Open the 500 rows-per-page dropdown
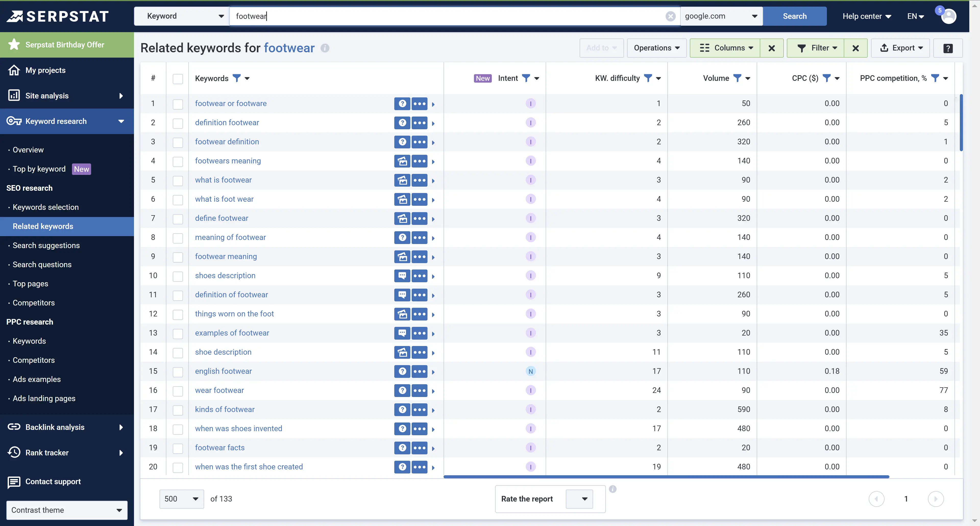Image resolution: width=980 pixels, height=526 pixels. 181,499
